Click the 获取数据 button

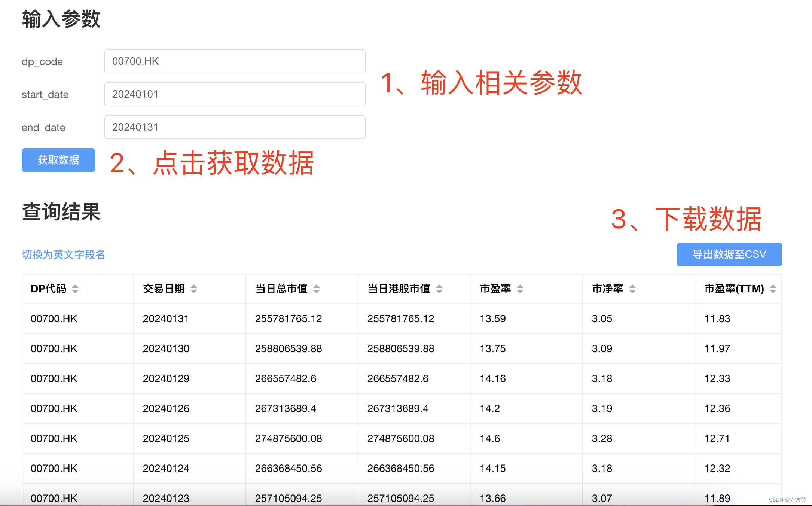pyautogui.click(x=58, y=160)
